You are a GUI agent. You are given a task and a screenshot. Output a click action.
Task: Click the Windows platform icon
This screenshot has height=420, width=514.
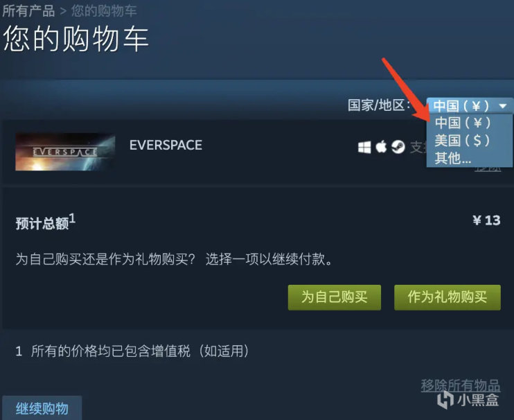[364, 147]
